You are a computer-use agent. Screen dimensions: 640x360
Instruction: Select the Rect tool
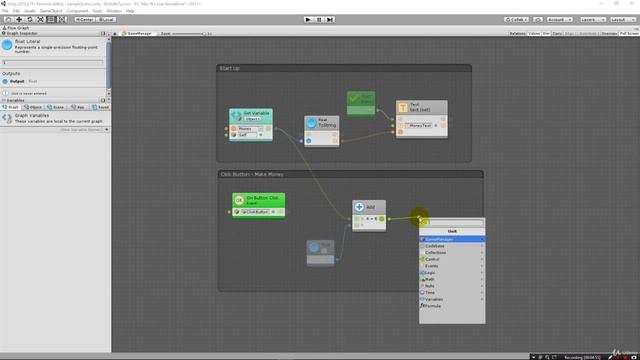(x=51, y=19)
